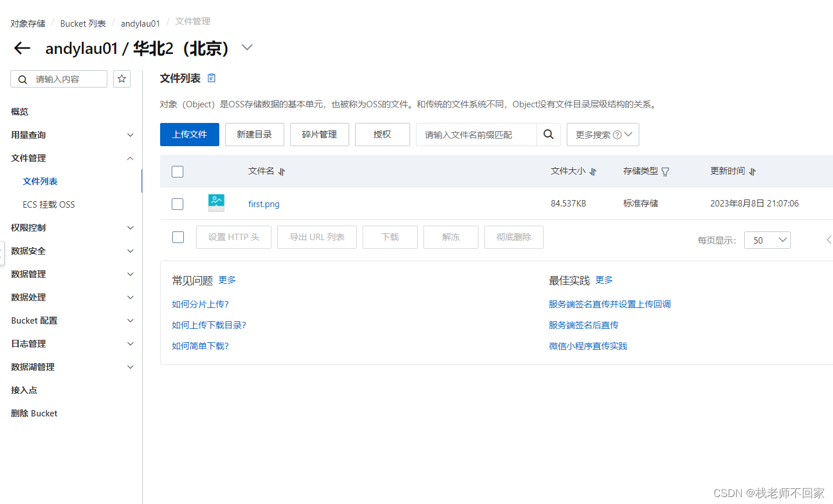
Task: Sort by 文件名 using its sort arrows
Action: (x=282, y=172)
